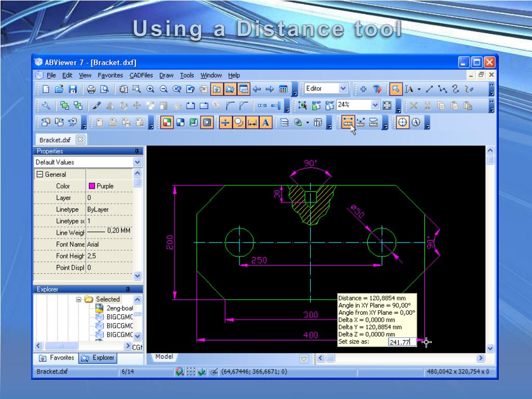This screenshot has height=399, width=532.
Task: Select the 2eng-boa file in Explorer
Action: click(115, 308)
